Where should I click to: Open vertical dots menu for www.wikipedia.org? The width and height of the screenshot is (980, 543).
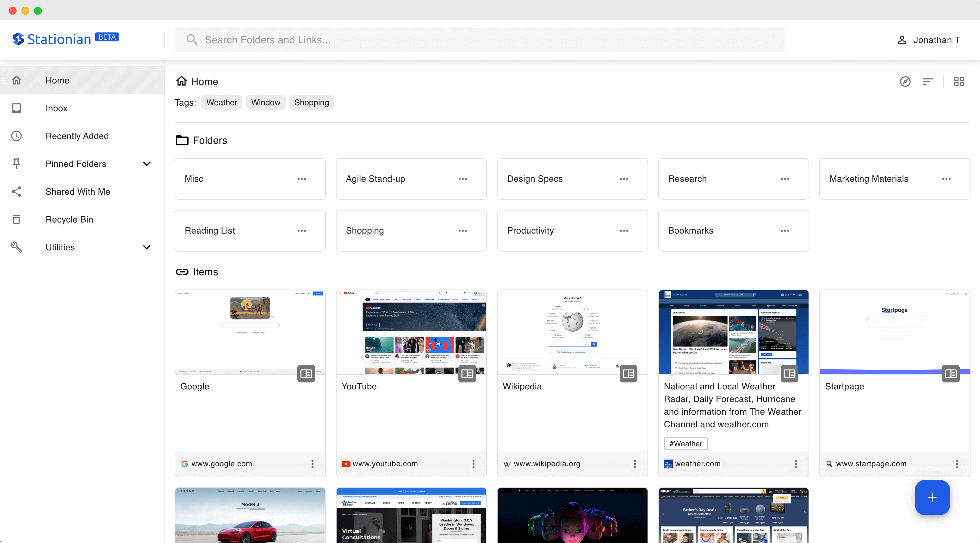[635, 464]
